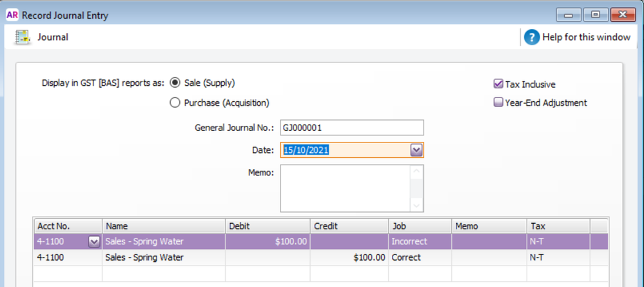644x287 pixels.
Task: Select the Correct job cell
Action: click(x=419, y=257)
